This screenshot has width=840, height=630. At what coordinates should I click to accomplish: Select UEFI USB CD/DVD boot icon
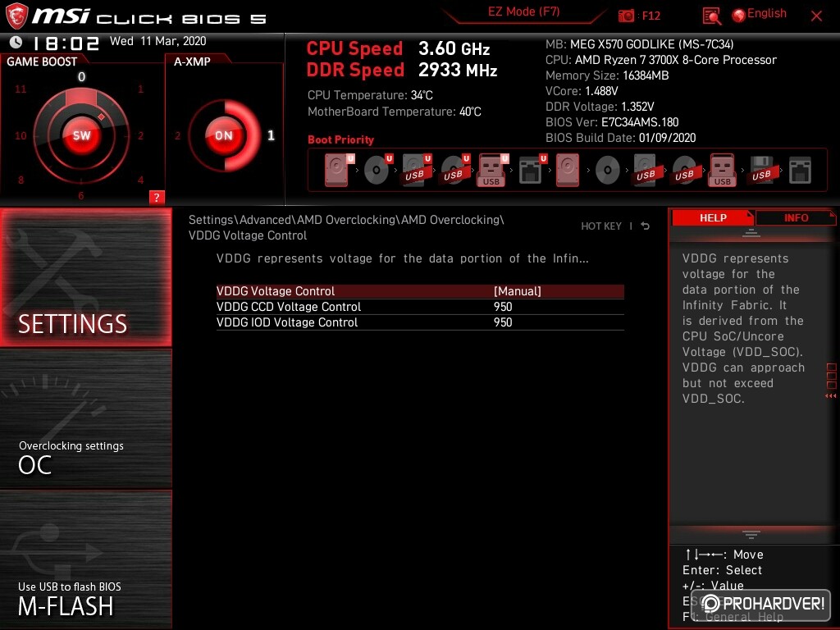454,170
